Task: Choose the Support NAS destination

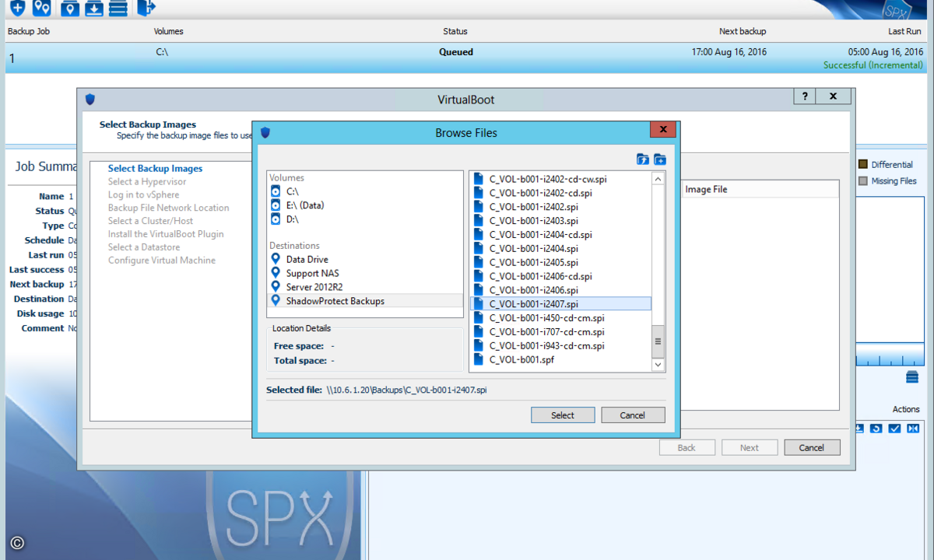Action: 312,274
